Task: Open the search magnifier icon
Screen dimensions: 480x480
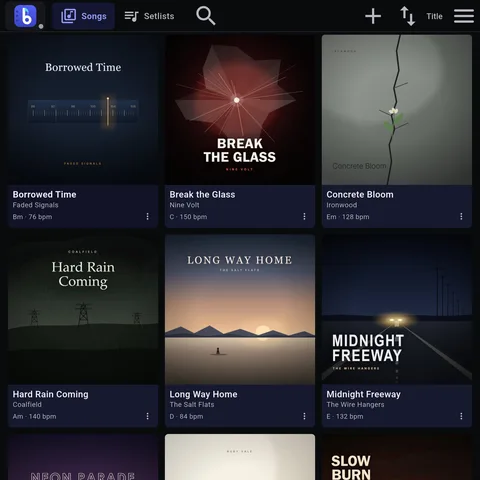Action: (x=205, y=16)
